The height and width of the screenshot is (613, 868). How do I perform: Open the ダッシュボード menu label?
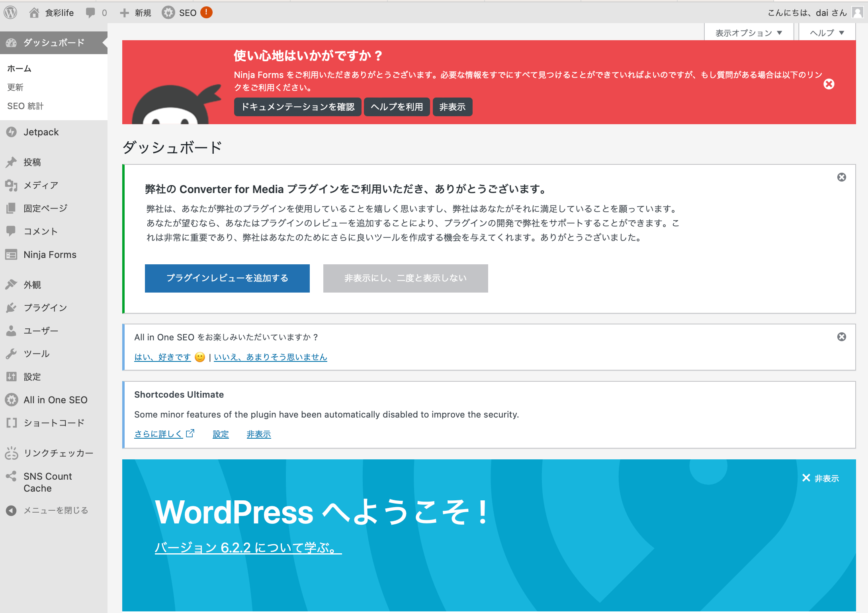54,43
